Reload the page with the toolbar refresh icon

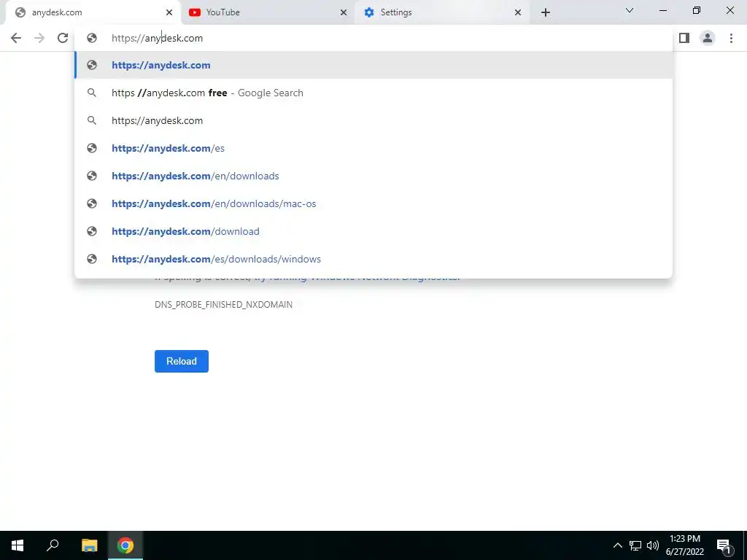click(x=63, y=38)
